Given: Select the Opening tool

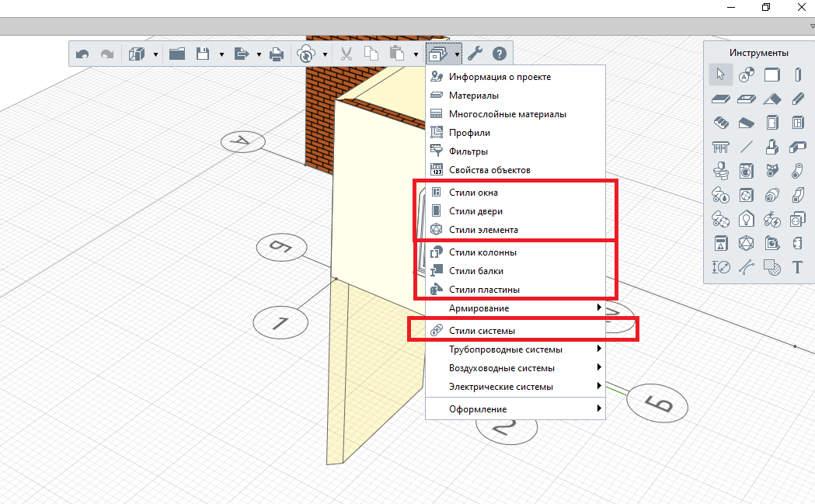Looking at the screenshot, I should [x=747, y=99].
